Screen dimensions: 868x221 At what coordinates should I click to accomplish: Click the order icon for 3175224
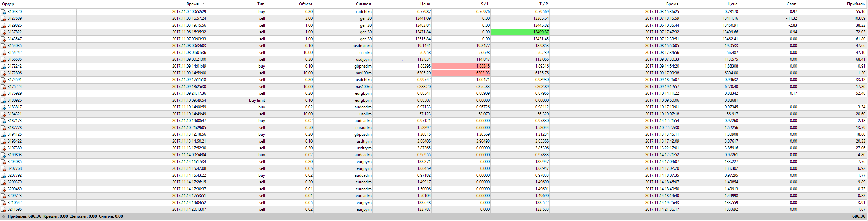coord(3,87)
